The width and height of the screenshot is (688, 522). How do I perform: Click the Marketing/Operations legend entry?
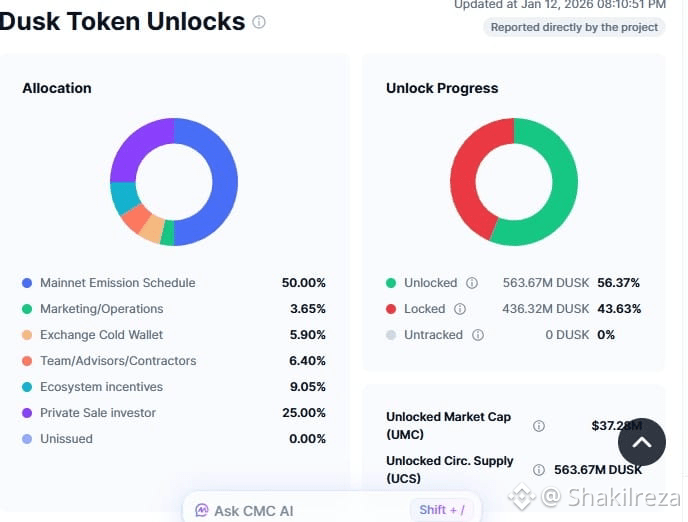click(x=101, y=309)
